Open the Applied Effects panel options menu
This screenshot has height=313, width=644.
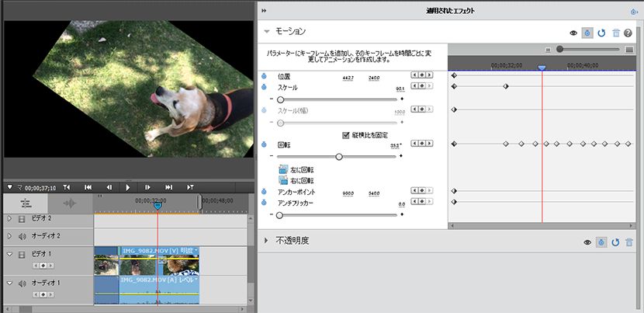click(634, 12)
